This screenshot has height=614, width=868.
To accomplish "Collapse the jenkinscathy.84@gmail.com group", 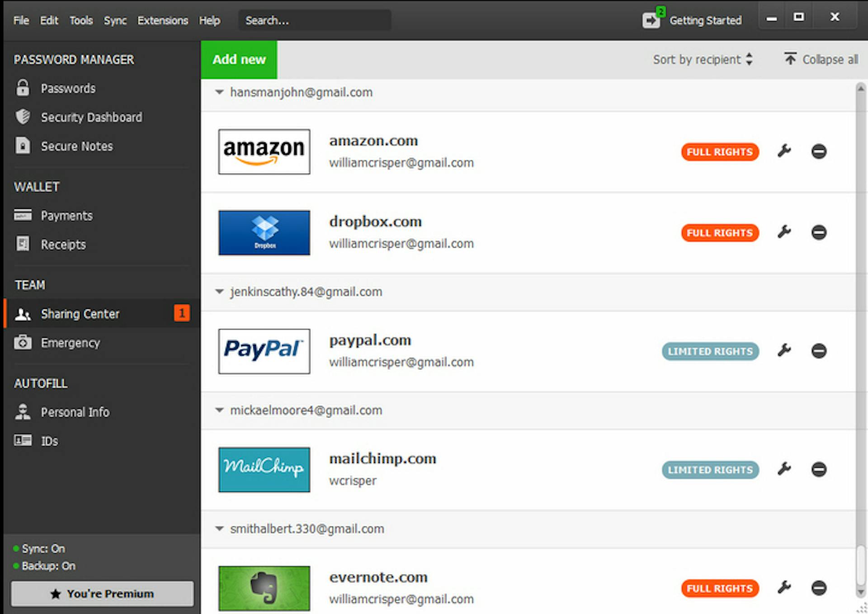I will (x=219, y=292).
